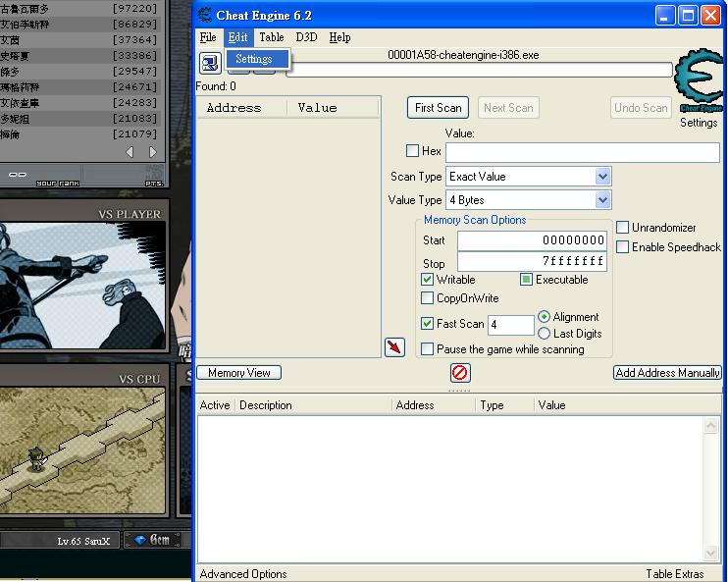The height and width of the screenshot is (582, 728).
Task: Click the left arrow in ranking list
Action: click(130, 153)
